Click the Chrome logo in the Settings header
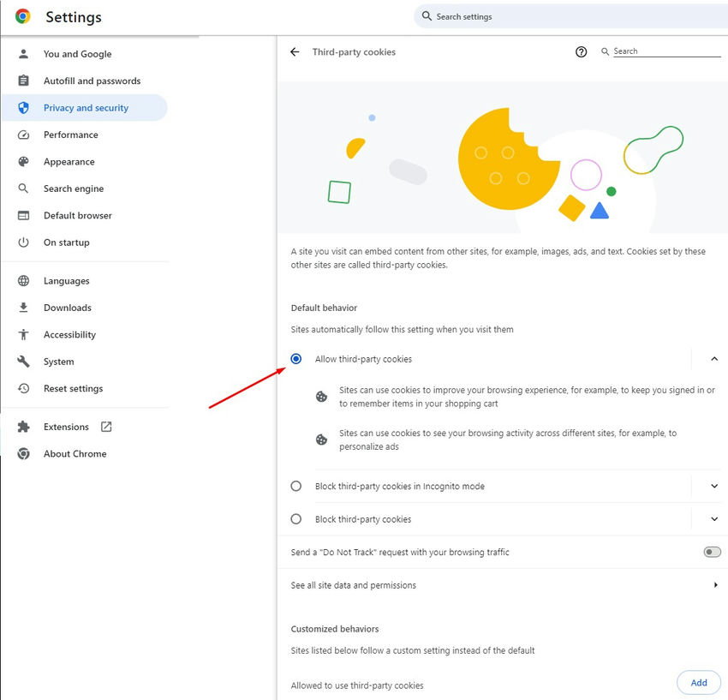 tap(23, 16)
